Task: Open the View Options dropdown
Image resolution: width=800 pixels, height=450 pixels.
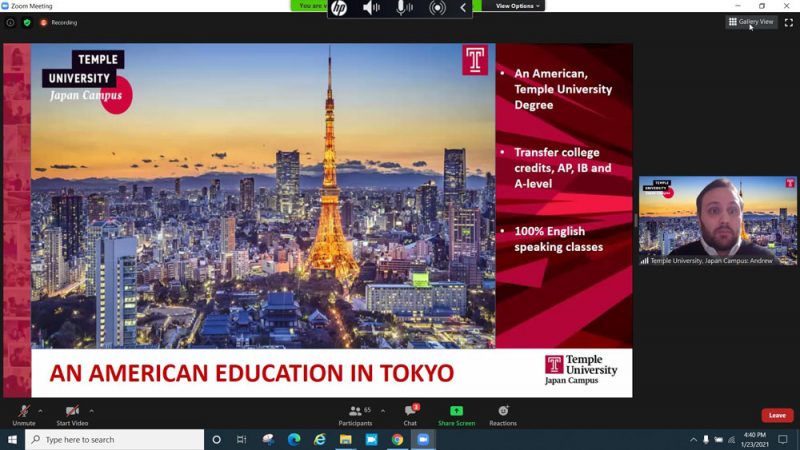Action: 517,6
